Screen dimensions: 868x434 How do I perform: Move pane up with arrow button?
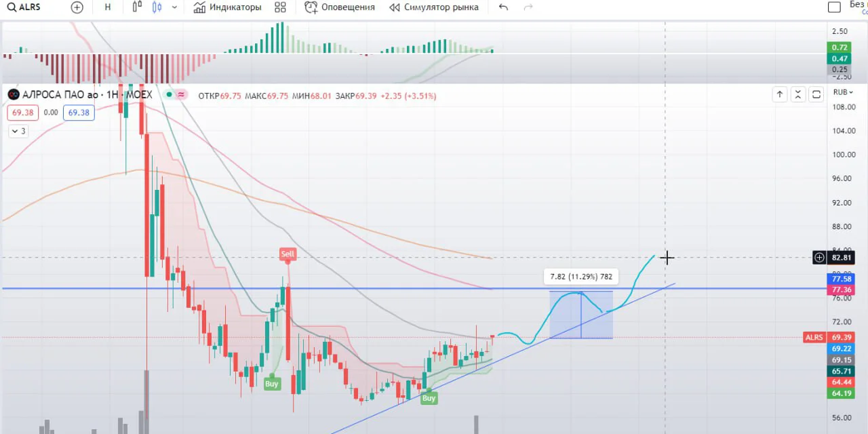[x=780, y=94]
